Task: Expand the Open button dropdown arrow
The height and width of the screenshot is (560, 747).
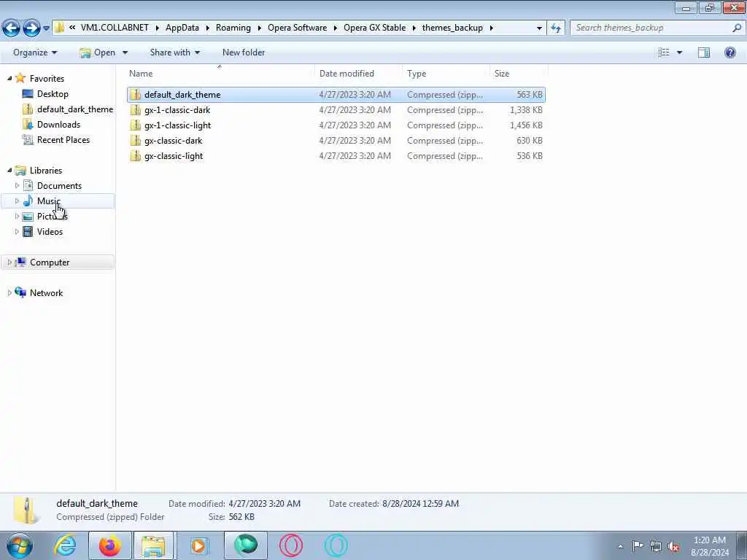Action: 125,52
